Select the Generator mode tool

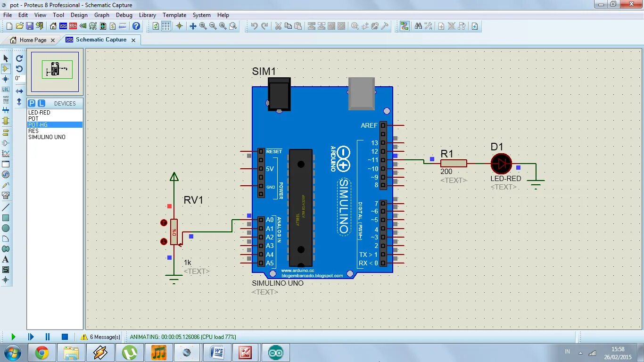(x=6, y=174)
